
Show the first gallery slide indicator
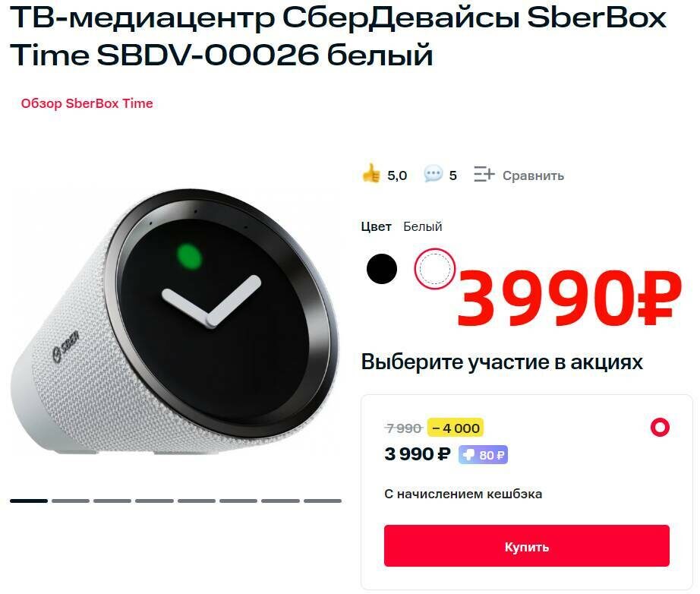(29, 501)
